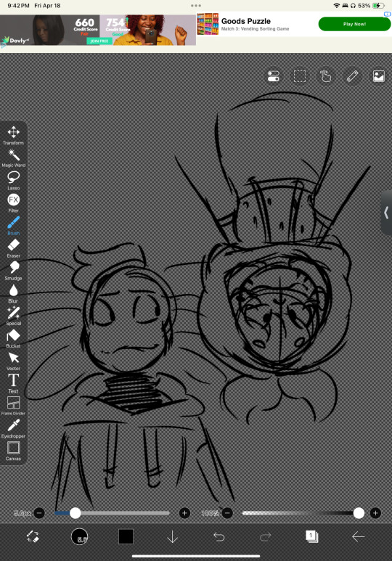Open the three-dot multitasking menu

[x=196, y=6]
